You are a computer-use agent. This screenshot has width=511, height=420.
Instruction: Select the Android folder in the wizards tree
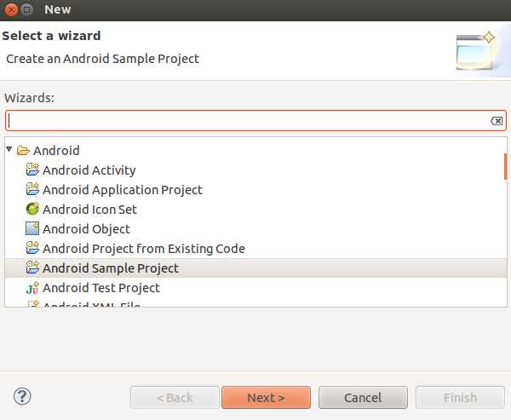pos(56,151)
